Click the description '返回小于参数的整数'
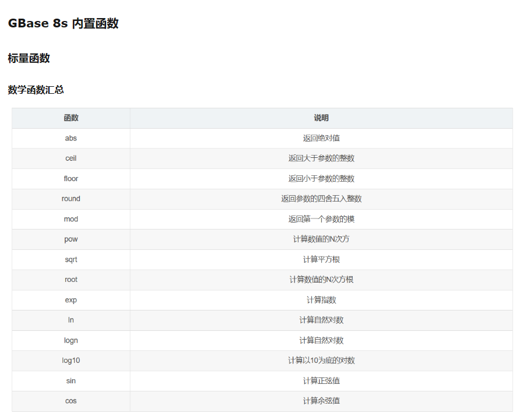This screenshot has height=420, width=523. click(x=321, y=179)
